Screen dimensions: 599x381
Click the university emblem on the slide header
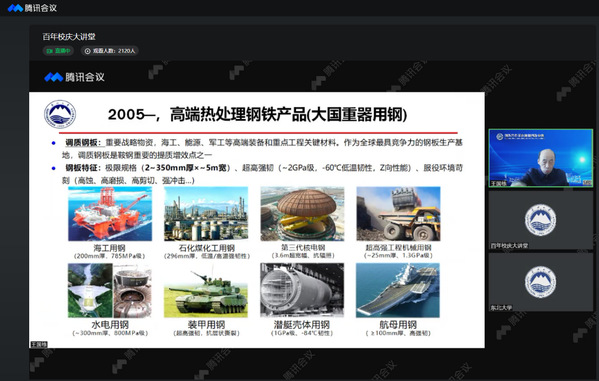coord(60,114)
